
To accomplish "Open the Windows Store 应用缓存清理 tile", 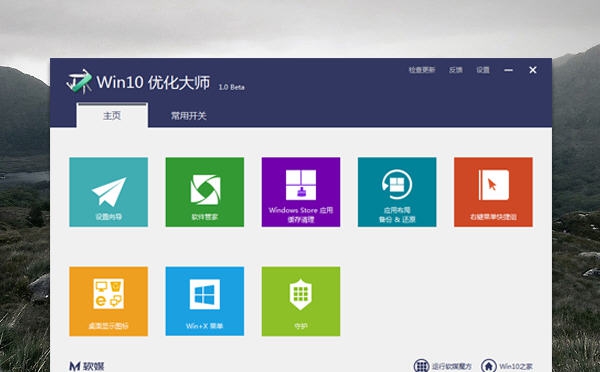I will (x=301, y=192).
